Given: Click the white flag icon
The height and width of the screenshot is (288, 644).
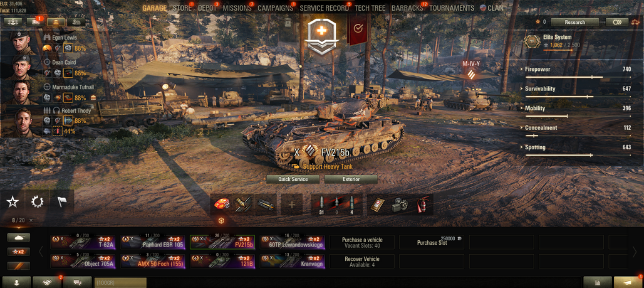Looking at the screenshot, I should click(62, 201).
